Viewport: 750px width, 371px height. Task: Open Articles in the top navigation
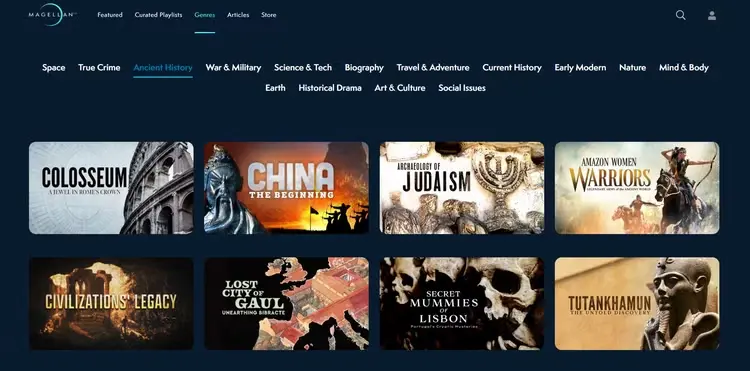point(238,15)
